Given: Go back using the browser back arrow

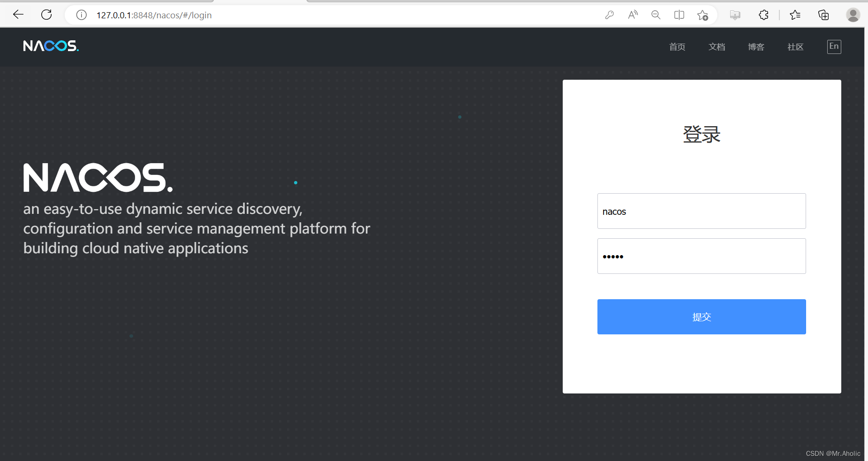Looking at the screenshot, I should [x=18, y=15].
